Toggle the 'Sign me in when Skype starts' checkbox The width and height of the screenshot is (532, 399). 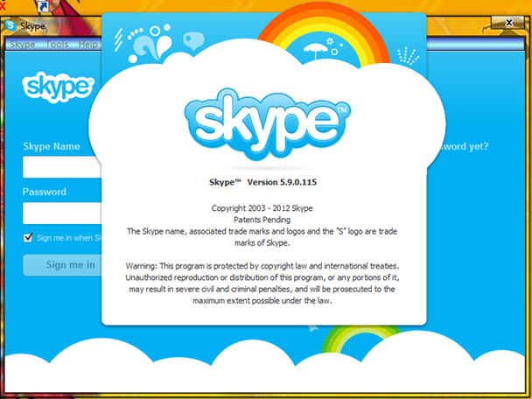(28, 237)
